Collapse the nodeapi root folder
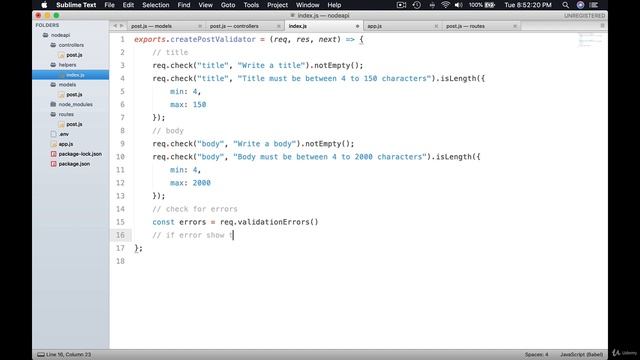This screenshot has width=640, height=360. pyautogui.click(x=46, y=35)
